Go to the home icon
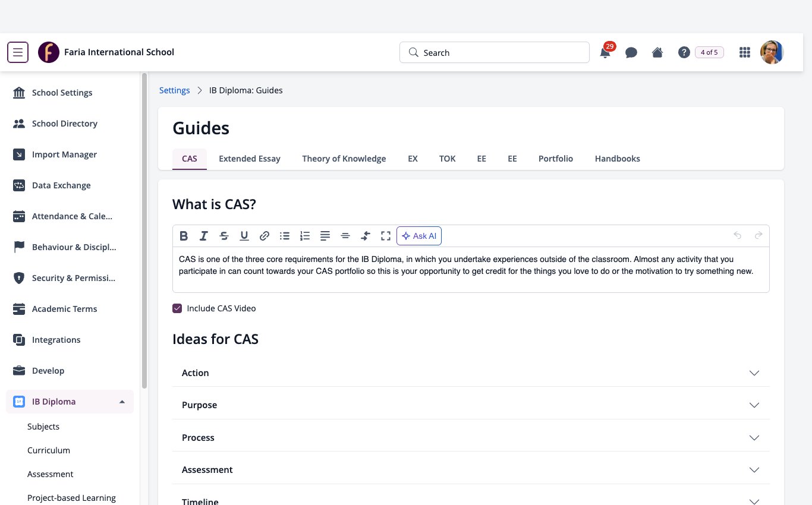The image size is (812, 505). [x=657, y=52]
